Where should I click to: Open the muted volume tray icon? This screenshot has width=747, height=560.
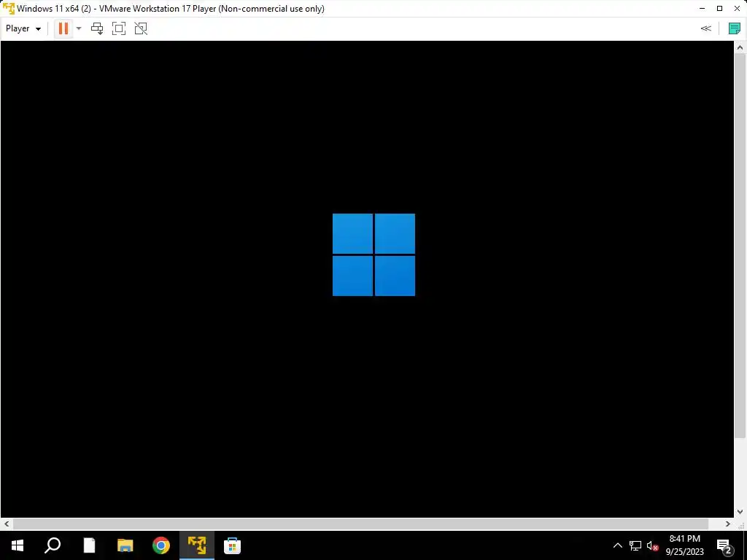652,545
